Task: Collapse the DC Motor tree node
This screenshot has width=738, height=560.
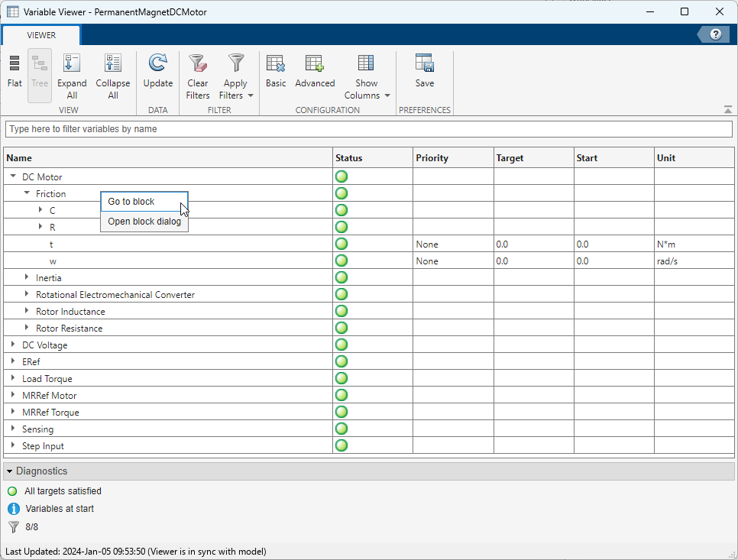Action: click(x=13, y=177)
